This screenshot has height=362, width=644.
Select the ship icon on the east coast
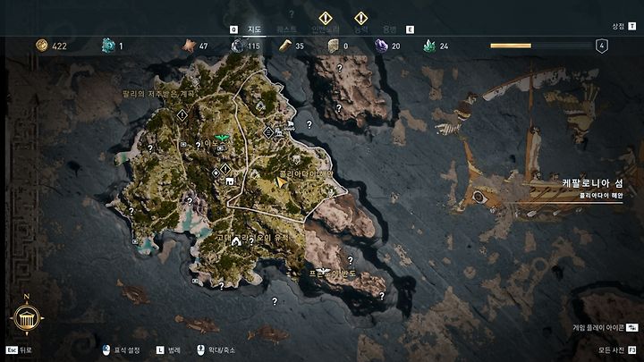pyautogui.click(x=291, y=124)
